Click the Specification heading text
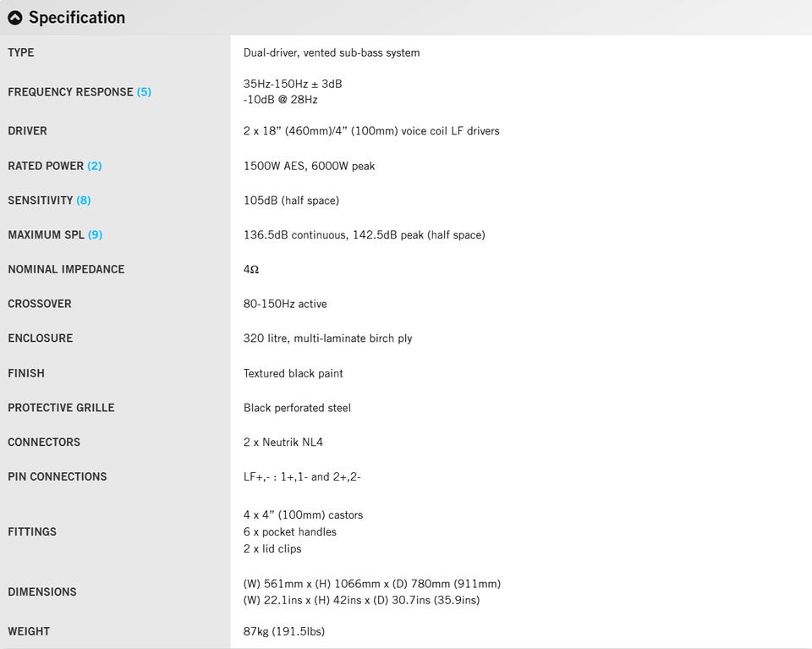The height and width of the screenshot is (649, 812). [x=77, y=18]
